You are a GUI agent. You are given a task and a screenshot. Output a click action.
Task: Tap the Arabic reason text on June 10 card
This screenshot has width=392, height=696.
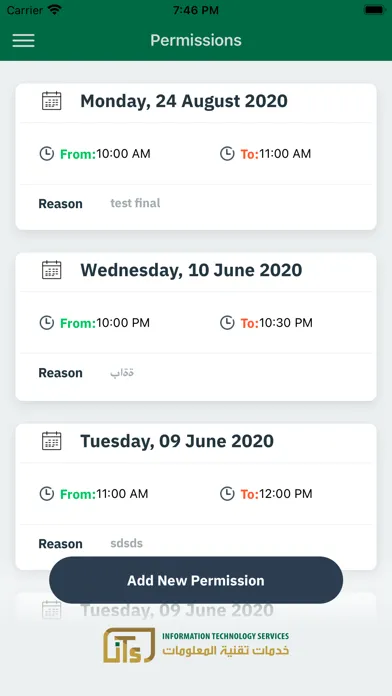pyautogui.click(x=122, y=372)
